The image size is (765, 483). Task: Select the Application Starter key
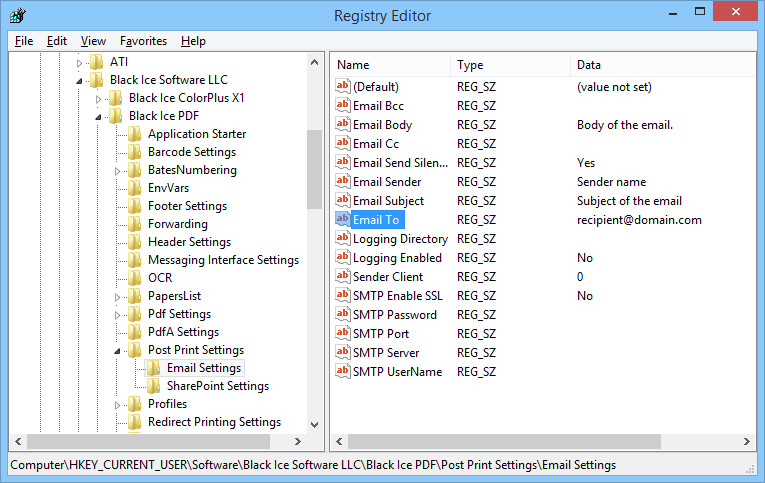pos(197,134)
